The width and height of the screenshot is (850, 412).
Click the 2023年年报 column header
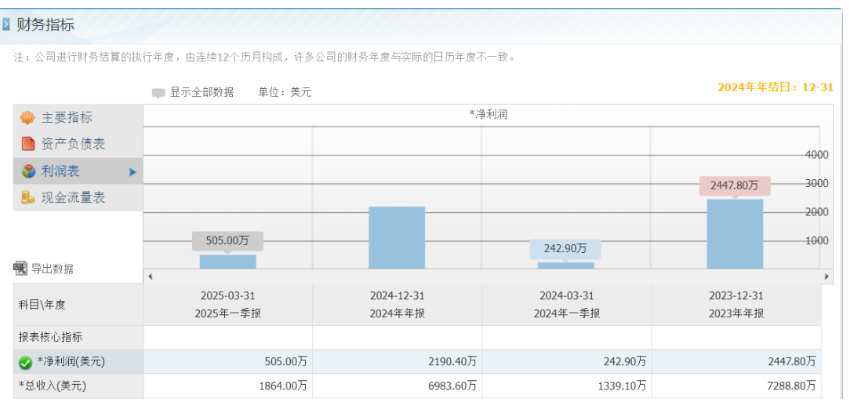tap(736, 305)
